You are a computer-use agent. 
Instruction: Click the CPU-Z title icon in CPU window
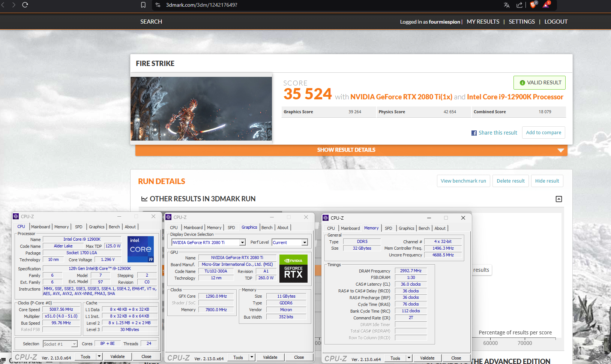pyautogui.click(x=16, y=216)
